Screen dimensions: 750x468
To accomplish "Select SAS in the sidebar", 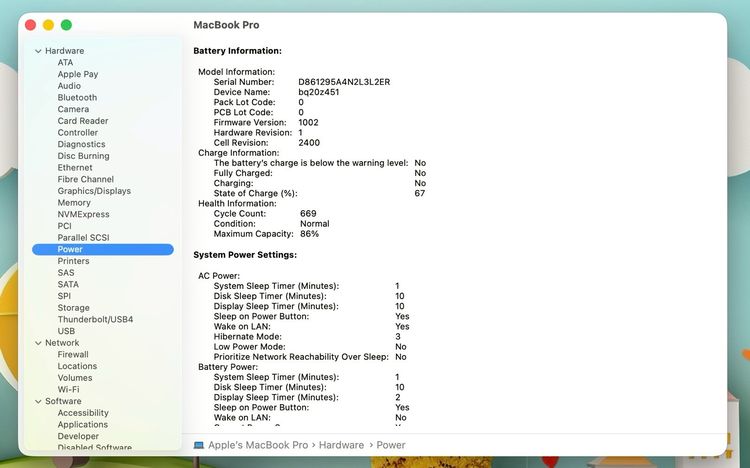I will (66, 273).
